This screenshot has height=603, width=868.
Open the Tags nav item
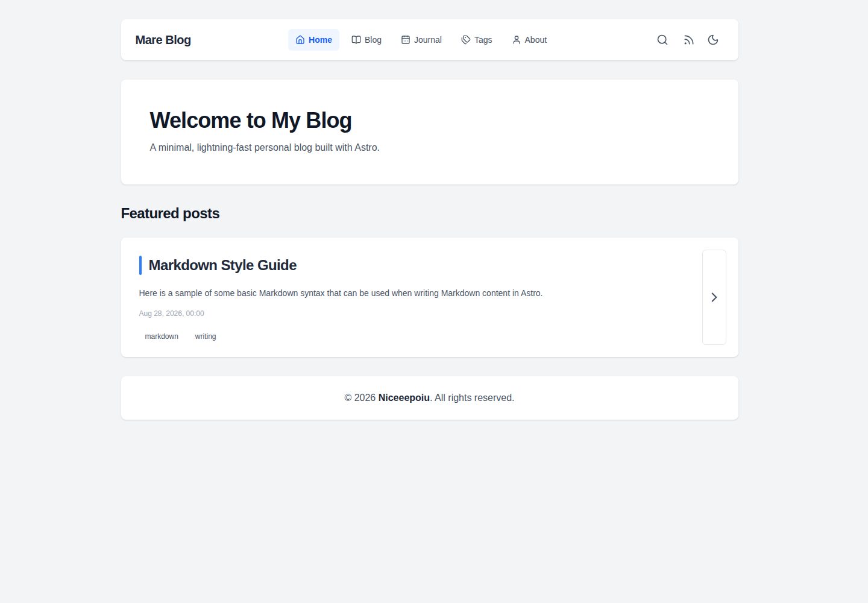point(477,40)
